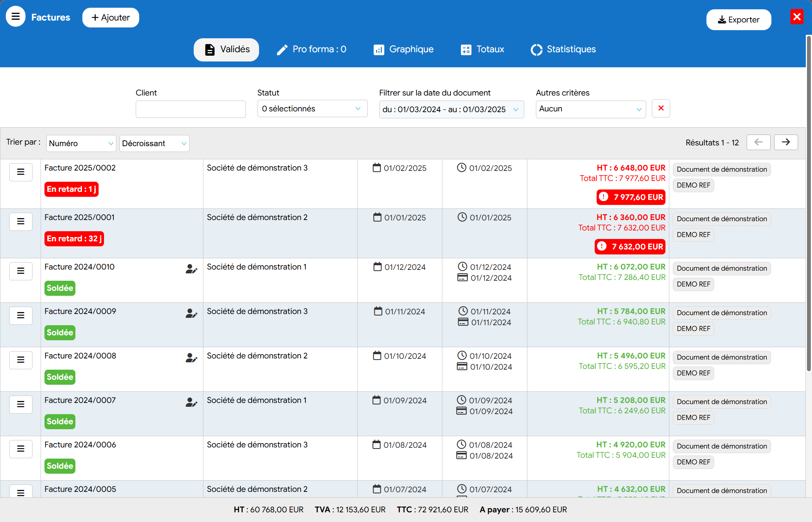Open the Statut dropdown
Viewport: 812px width, 522px height.
(312, 109)
